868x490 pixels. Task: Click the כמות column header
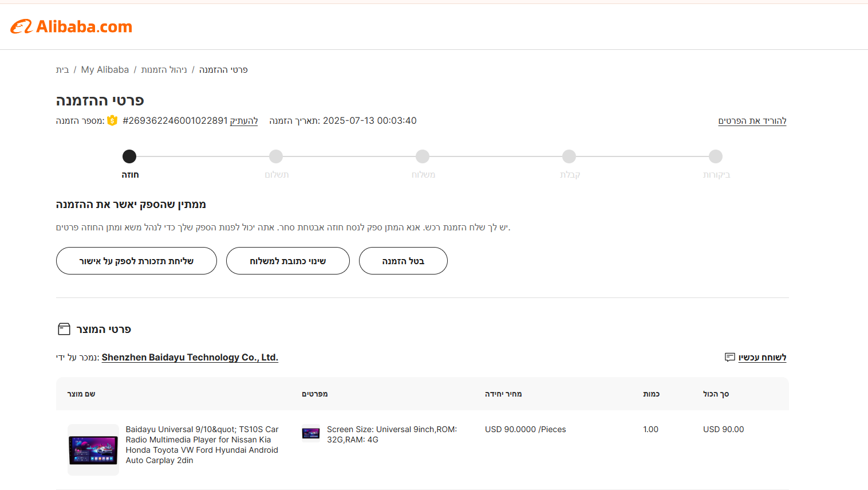(651, 394)
